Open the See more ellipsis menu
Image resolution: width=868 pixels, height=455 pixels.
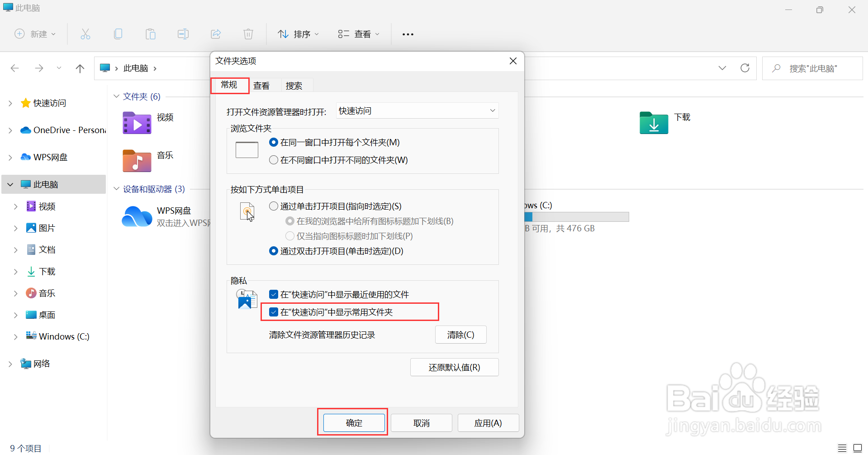click(x=408, y=34)
